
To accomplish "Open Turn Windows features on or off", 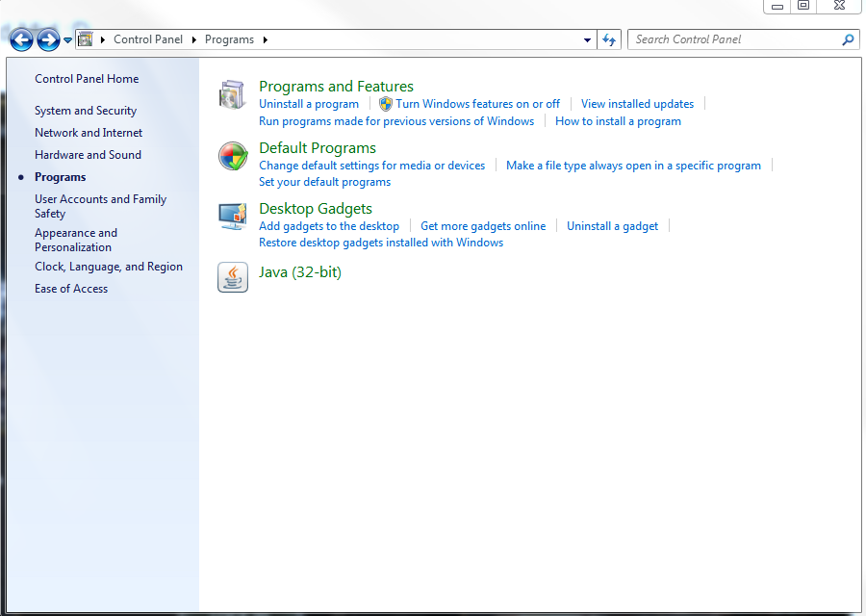I will (477, 104).
